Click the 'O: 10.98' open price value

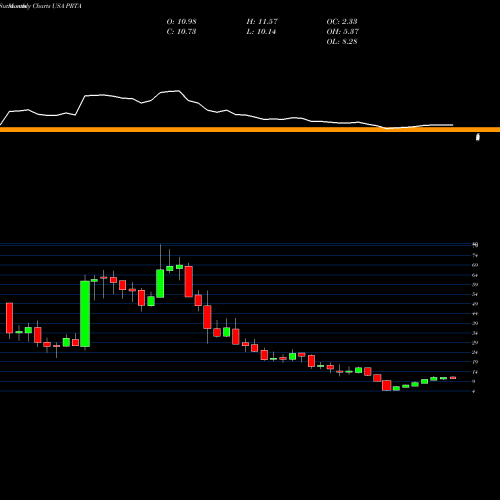coord(181,22)
